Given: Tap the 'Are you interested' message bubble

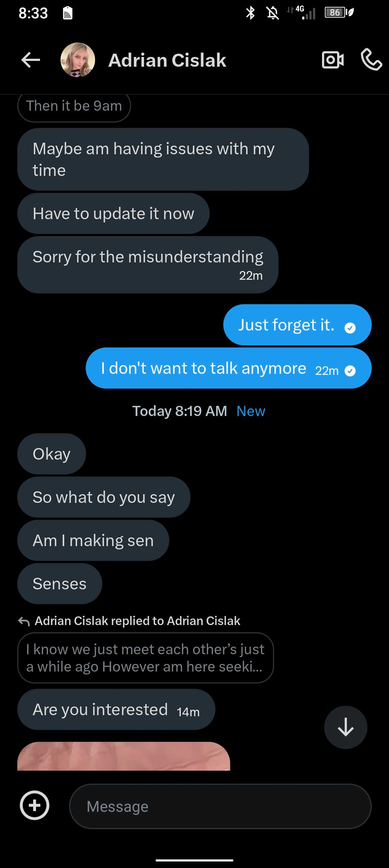Looking at the screenshot, I should tap(116, 709).
